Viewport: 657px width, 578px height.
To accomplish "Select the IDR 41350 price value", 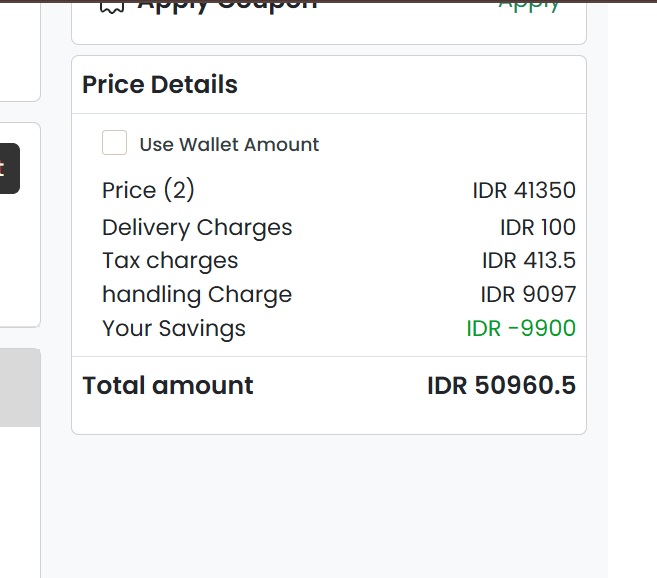I will coord(524,190).
